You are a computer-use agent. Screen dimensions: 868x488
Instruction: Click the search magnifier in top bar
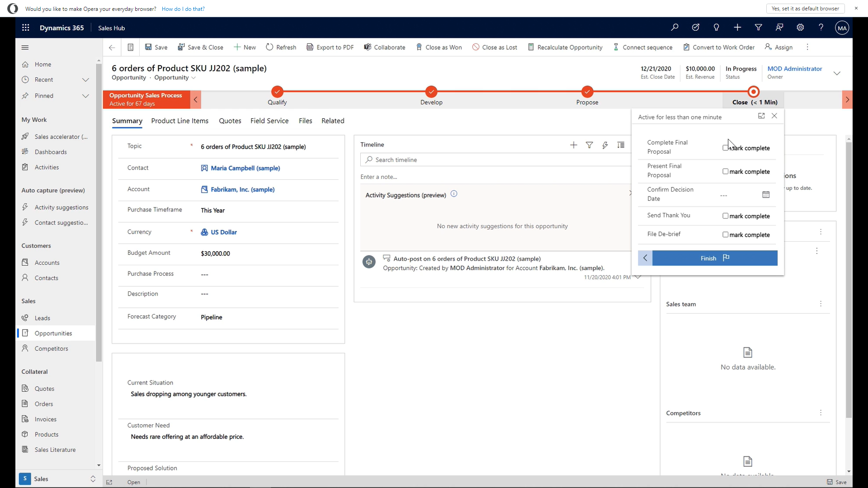point(675,28)
